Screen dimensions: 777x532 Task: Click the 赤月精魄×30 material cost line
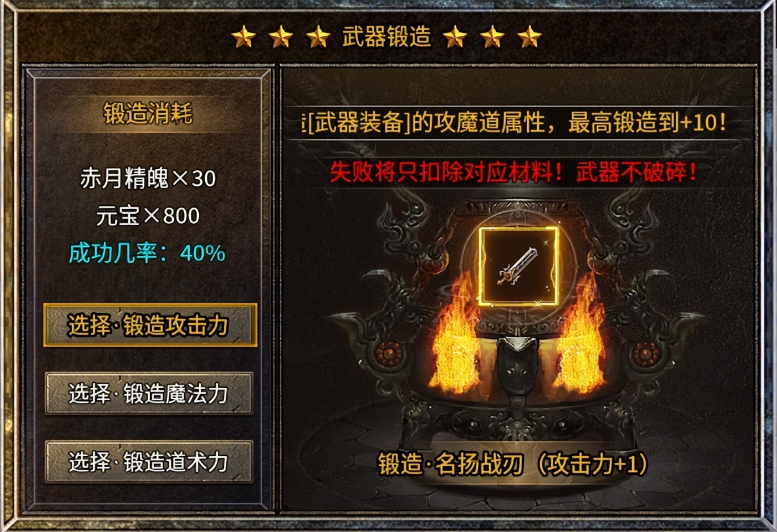(x=148, y=179)
